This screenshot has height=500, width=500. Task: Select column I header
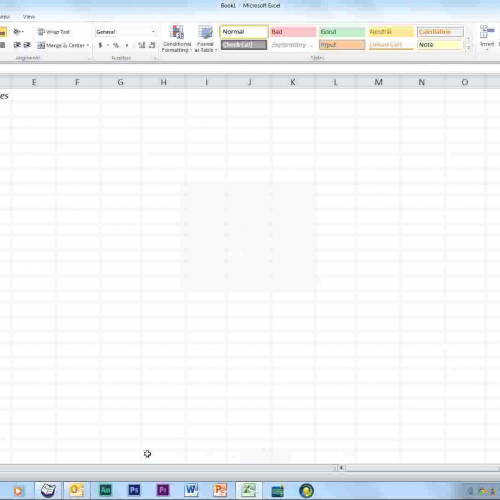pos(206,82)
